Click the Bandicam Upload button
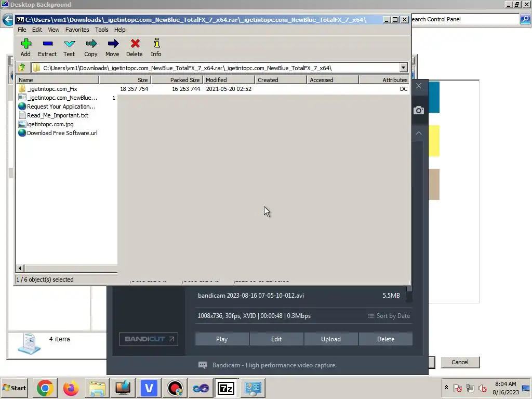Screen dimensions: 532x399 click(331, 339)
